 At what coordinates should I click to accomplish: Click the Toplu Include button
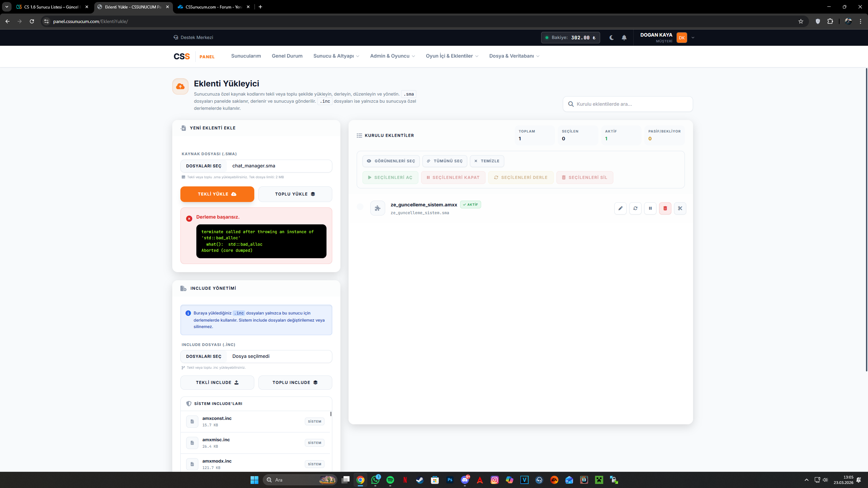(295, 382)
